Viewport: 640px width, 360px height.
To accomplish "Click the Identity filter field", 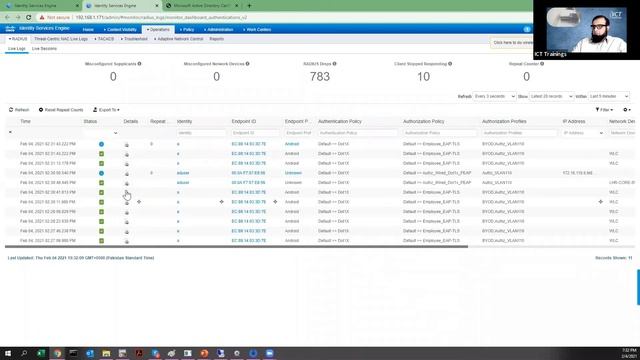I will click(x=201, y=133).
